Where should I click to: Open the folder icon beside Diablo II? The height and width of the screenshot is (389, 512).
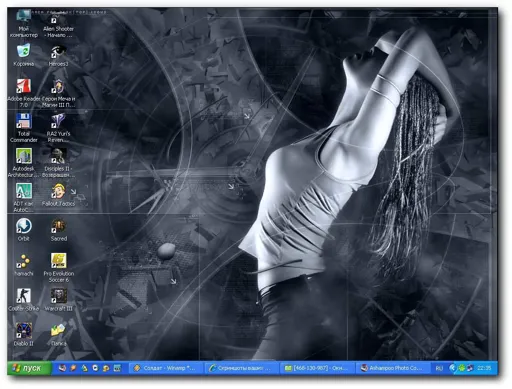pos(59,335)
